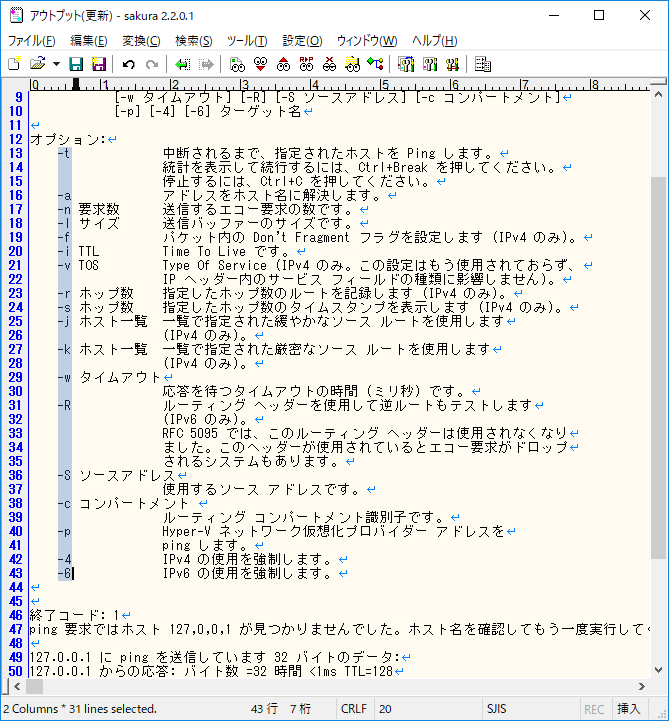Screen dimensions: 669x721
Task: Click the sakura notepad icon in the title bar
Action: [x=16, y=15]
